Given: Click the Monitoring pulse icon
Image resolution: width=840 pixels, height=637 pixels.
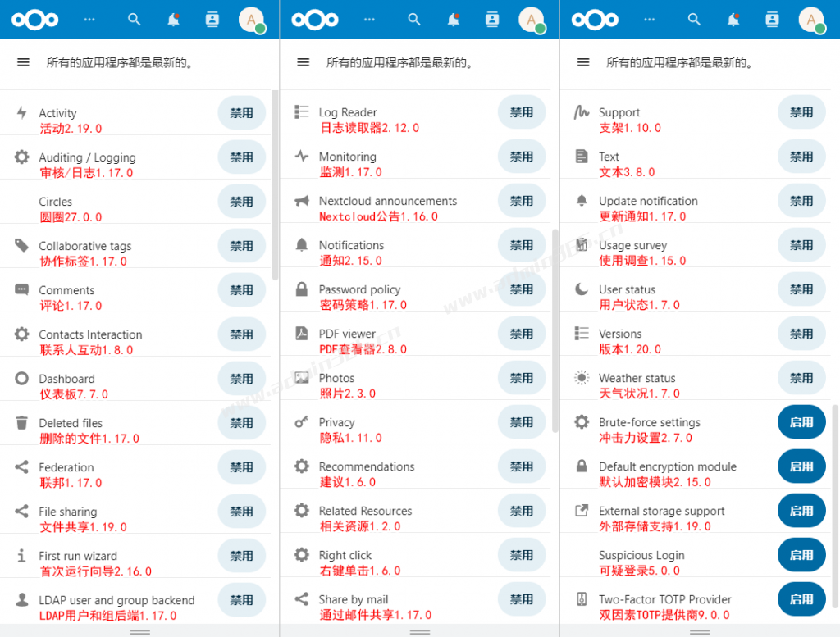Looking at the screenshot, I should pos(302,156).
